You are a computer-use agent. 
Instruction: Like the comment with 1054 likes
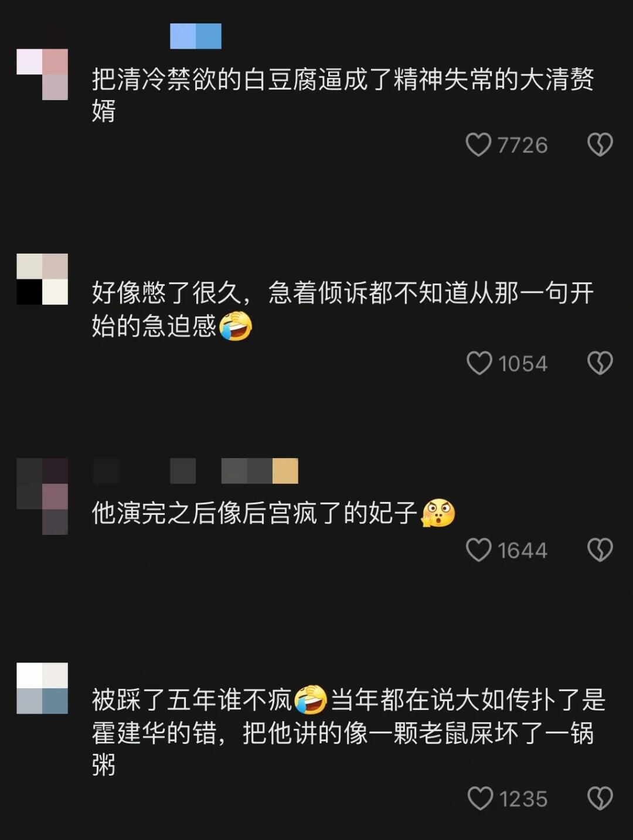pyautogui.click(x=479, y=363)
